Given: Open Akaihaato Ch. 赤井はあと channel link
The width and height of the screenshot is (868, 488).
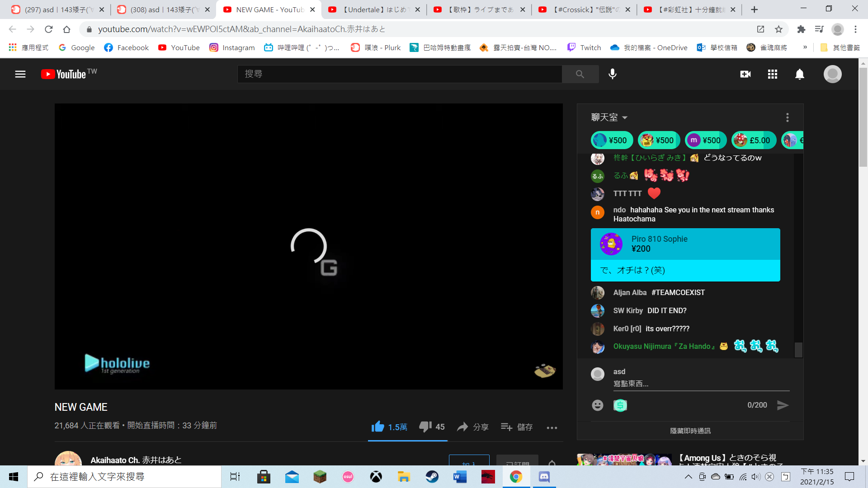Looking at the screenshot, I should [x=136, y=460].
